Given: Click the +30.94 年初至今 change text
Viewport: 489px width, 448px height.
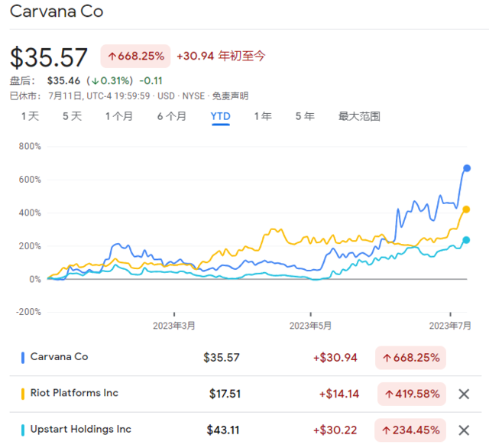Looking at the screenshot, I should (221, 56).
